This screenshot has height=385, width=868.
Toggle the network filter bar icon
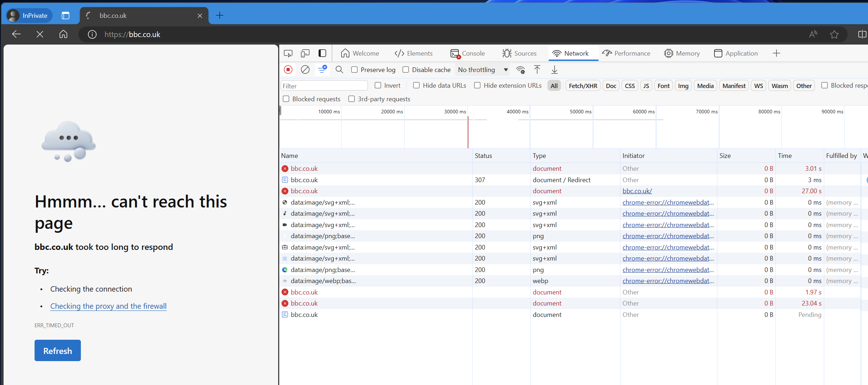[x=322, y=70]
